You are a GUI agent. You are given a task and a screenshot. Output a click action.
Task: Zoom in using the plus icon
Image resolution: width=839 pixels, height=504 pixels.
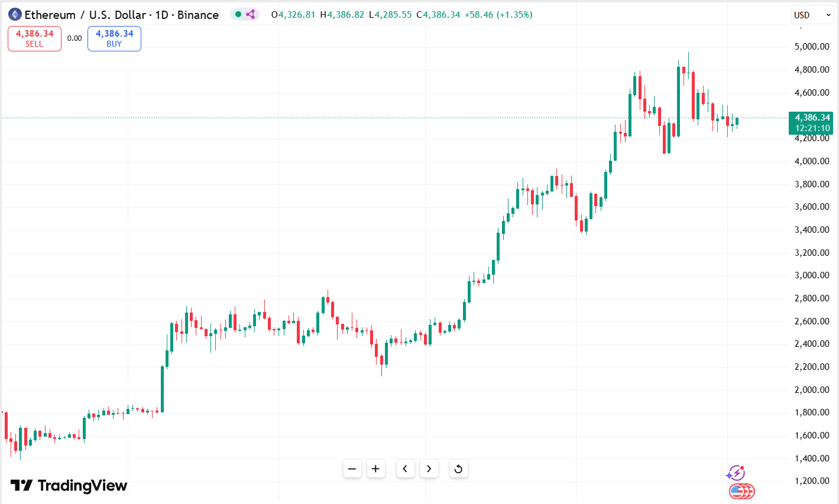click(x=376, y=468)
